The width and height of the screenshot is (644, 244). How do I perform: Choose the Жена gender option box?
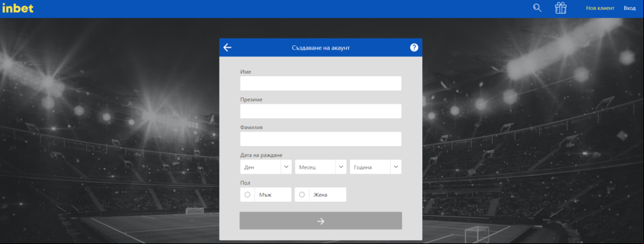coord(320,195)
